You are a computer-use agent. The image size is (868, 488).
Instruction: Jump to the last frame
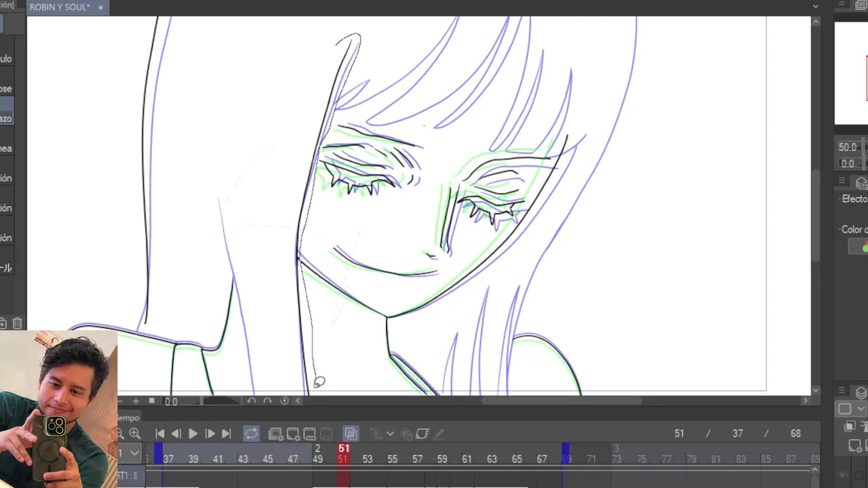tap(226, 434)
